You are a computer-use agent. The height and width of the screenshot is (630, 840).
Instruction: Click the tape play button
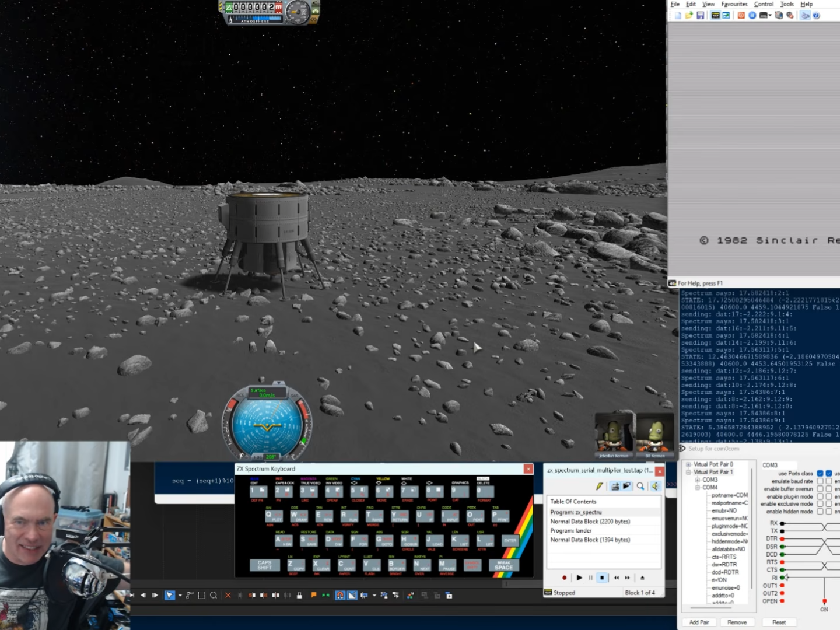click(579, 577)
